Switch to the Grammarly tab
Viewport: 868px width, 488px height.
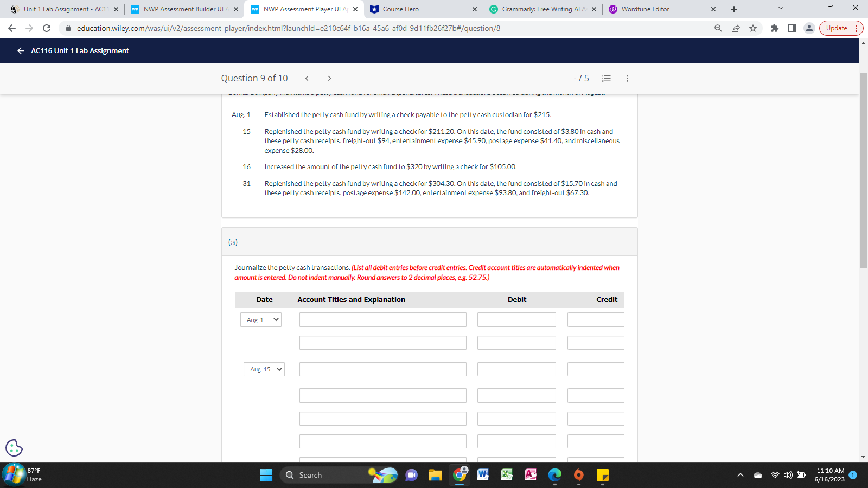(542, 9)
